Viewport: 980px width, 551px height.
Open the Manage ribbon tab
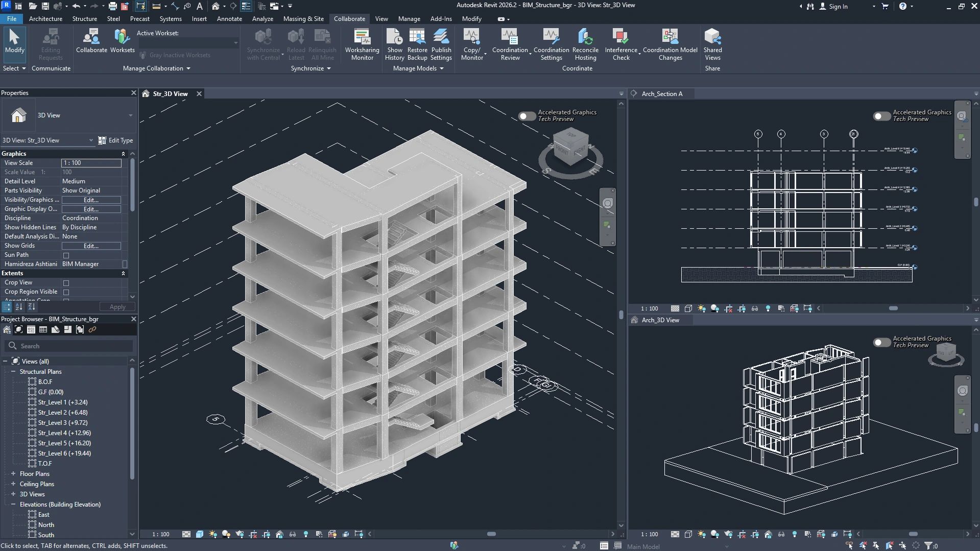(x=409, y=19)
